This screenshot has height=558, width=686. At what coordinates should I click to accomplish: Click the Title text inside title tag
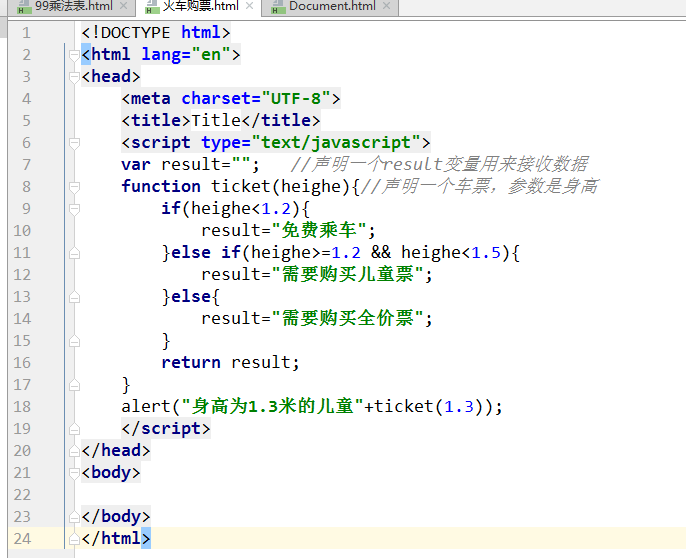[216, 120]
